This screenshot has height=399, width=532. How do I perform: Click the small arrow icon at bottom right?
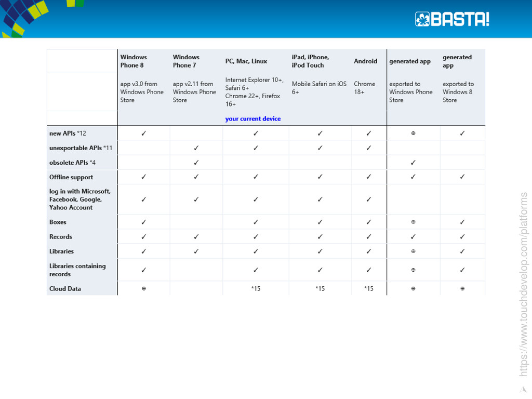(x=523, y=390)
